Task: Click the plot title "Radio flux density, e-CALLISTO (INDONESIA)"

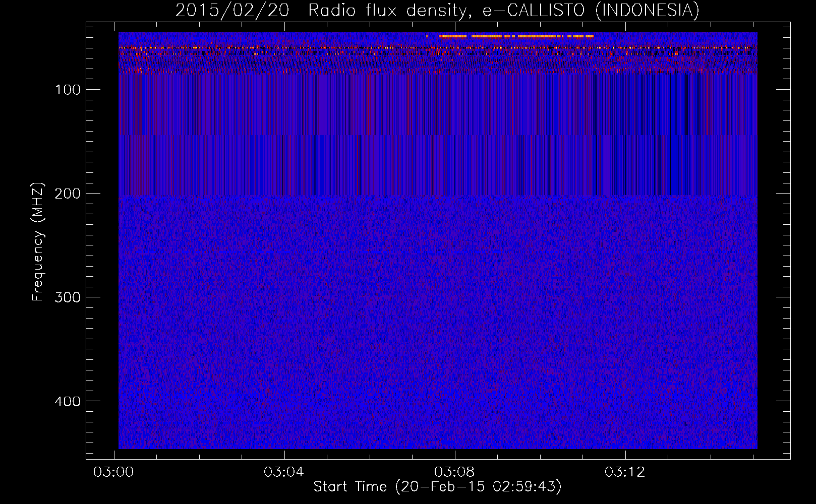Action: coord(503,11)
